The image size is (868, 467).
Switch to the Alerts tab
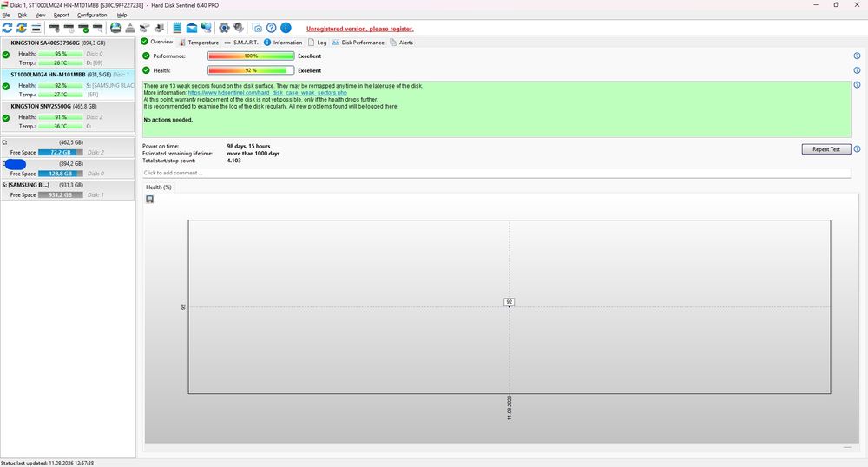click(x=401, y=42)
